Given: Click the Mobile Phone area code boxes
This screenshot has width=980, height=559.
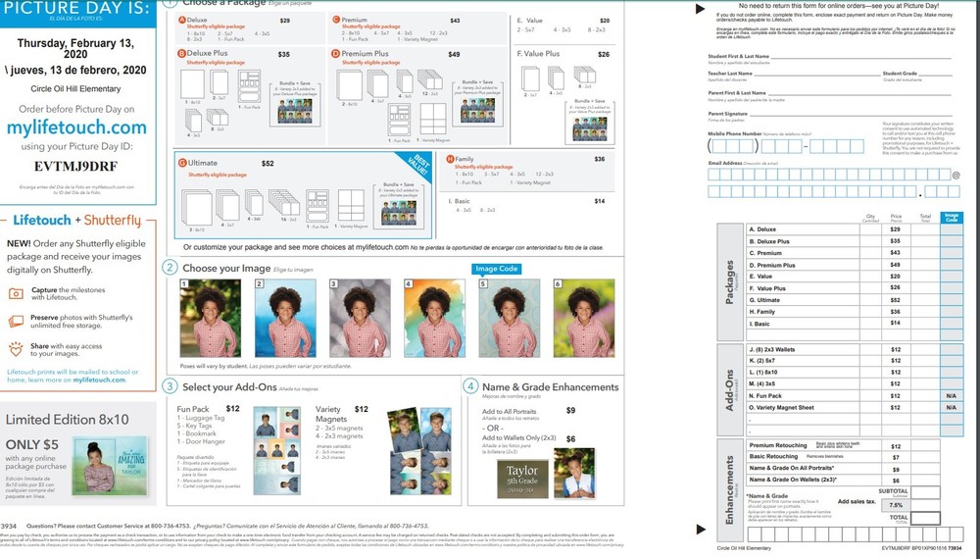Looking at the screenshot, I should 733,146.
